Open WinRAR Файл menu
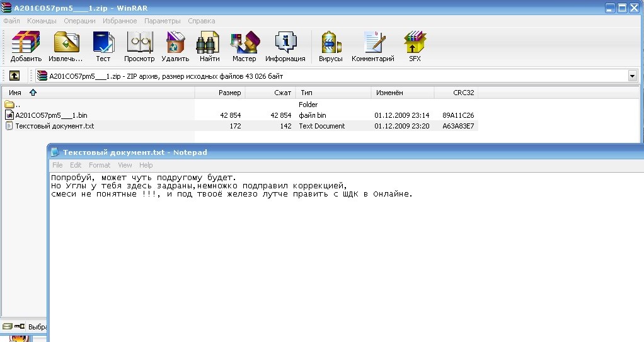This screenshot has height=342, width=644. [x=11, y=21]
